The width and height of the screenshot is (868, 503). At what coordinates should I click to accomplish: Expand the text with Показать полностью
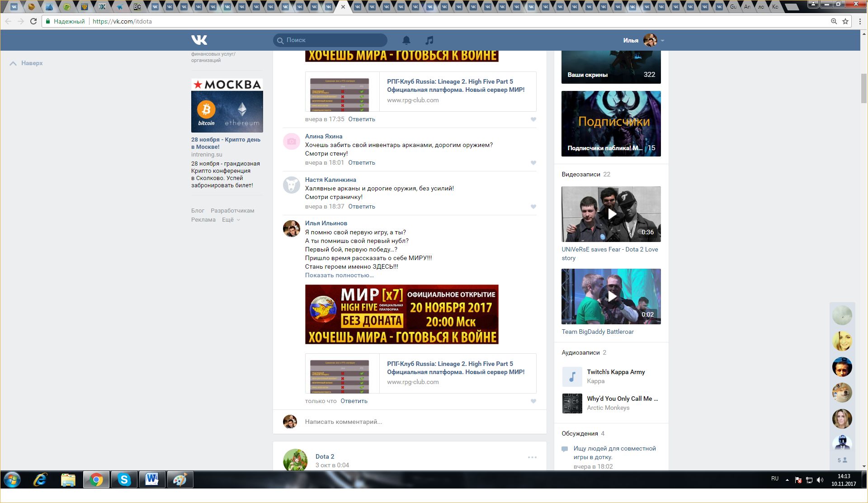(339, 275)
